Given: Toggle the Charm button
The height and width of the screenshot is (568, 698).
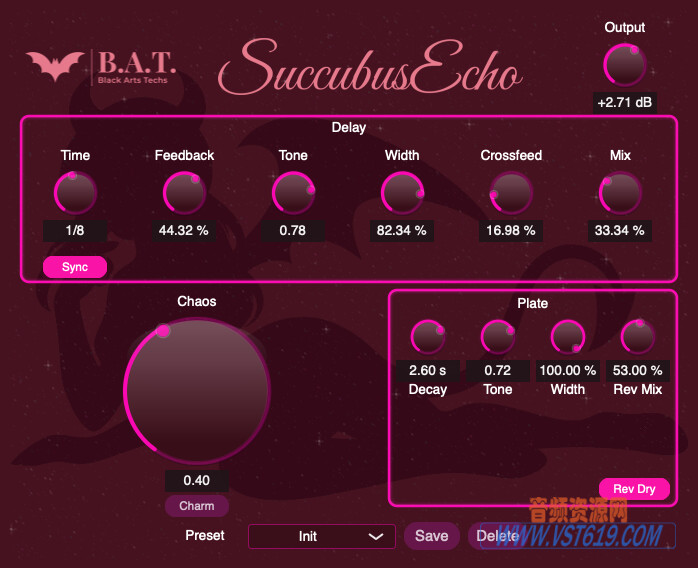Looking at the screenshot, I should [x=197, y=506].
